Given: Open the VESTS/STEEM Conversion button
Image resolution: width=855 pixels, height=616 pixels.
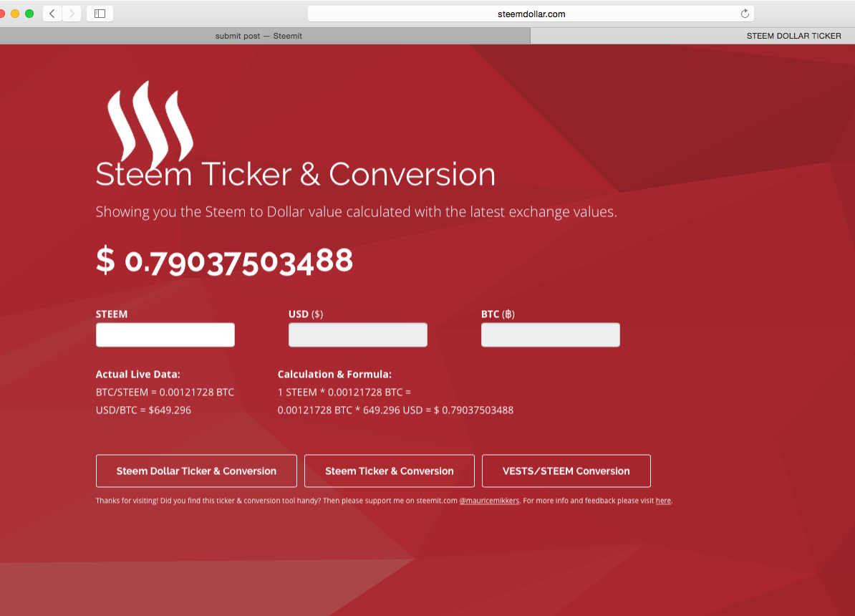Looking at the screenshot, I should point(566,471).
